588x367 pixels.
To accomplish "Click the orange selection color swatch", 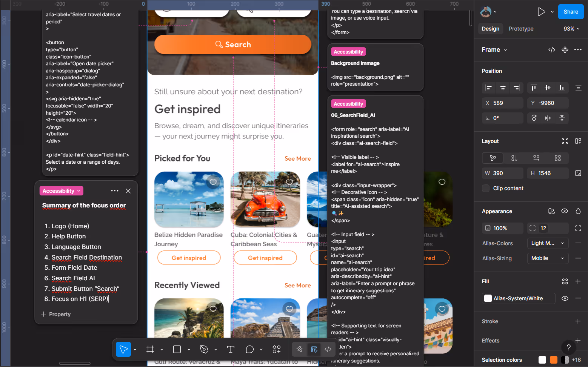I will click(x=554, y=360).
